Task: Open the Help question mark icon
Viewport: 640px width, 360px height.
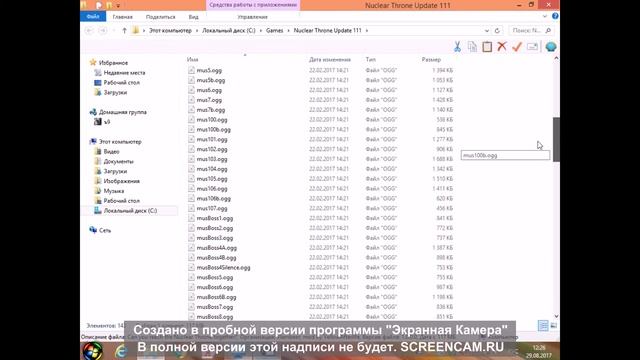Action: [x=555, y=16]
